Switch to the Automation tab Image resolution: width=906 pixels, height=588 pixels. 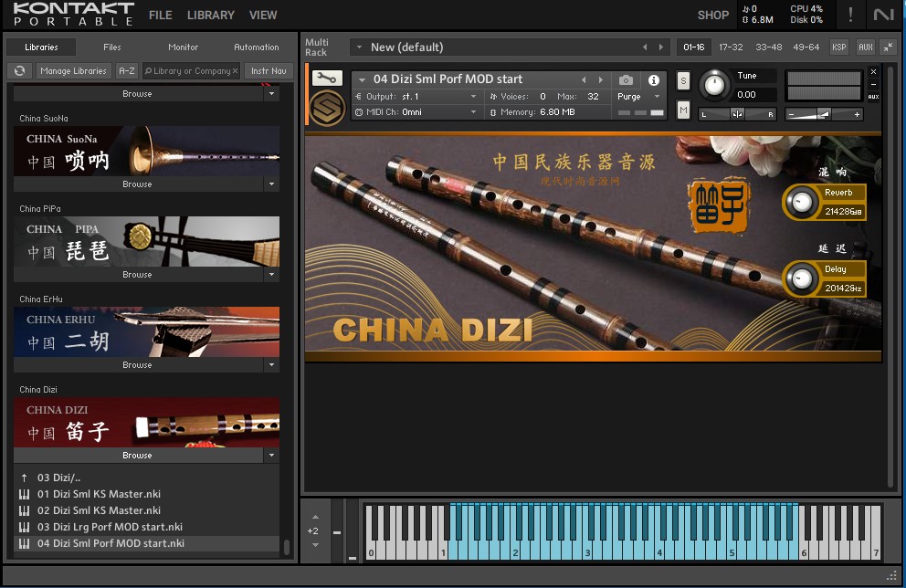[x=257, y=47]
